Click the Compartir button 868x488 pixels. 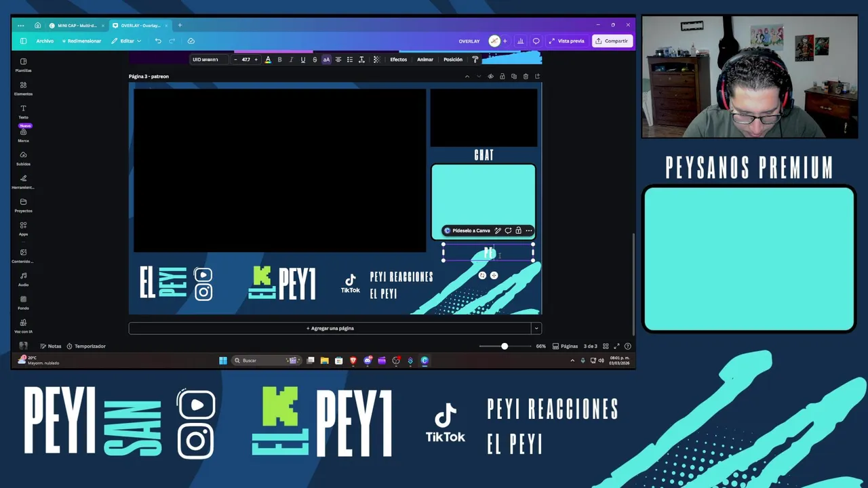click(x=612, y=41)
